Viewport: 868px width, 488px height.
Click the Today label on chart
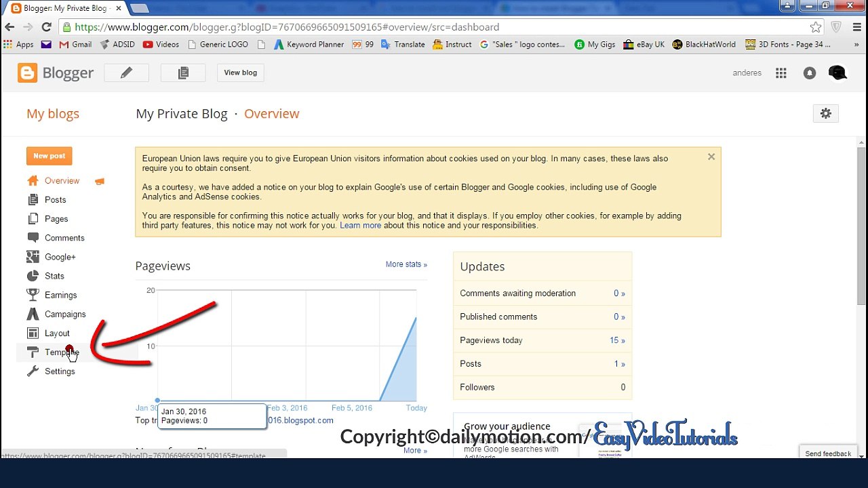416,408
